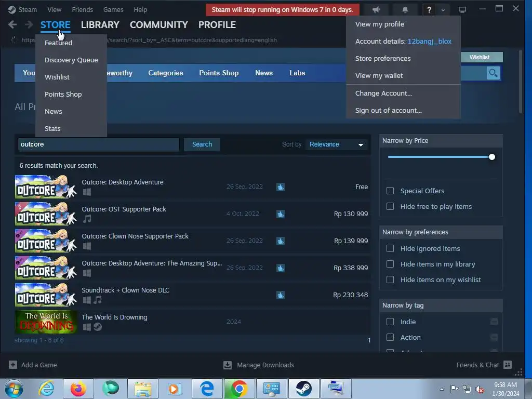Open Labs in store navigation bar
This screenshot has width=532, height=399.
(297, 73)
